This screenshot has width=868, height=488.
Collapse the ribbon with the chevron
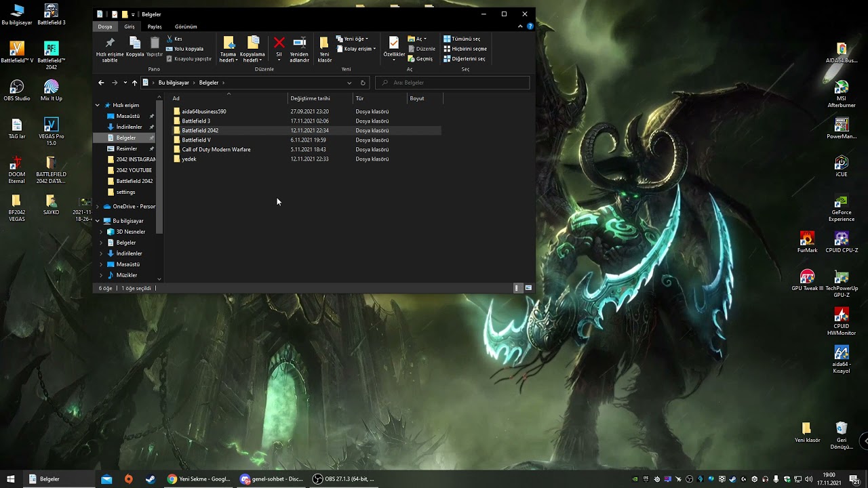(x=521, y=26)
